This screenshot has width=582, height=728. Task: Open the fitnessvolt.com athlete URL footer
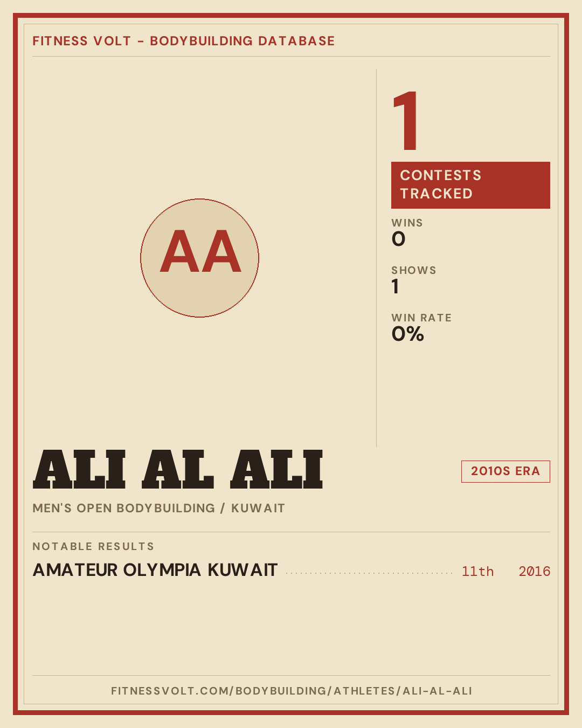point(292,691)
